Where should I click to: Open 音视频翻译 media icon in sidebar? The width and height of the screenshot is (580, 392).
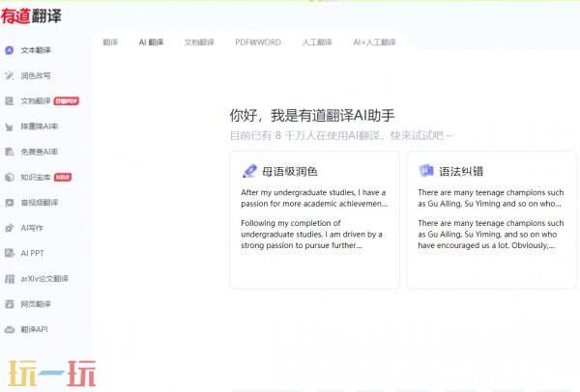(10, 203)
